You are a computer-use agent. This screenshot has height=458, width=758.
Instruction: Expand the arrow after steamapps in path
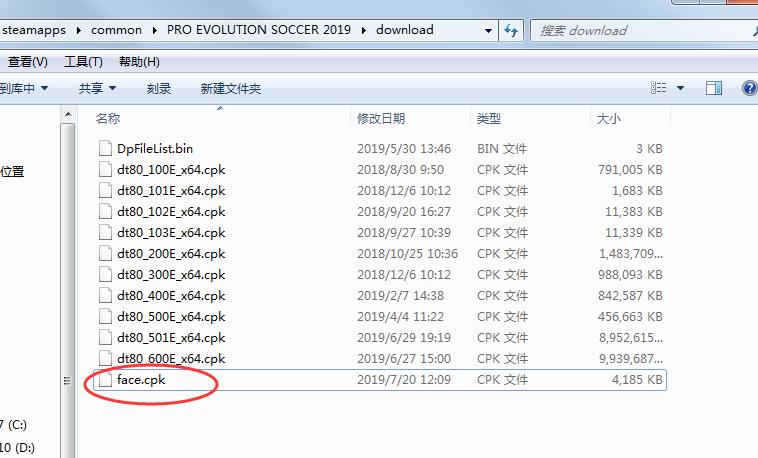tap(78, 30)
